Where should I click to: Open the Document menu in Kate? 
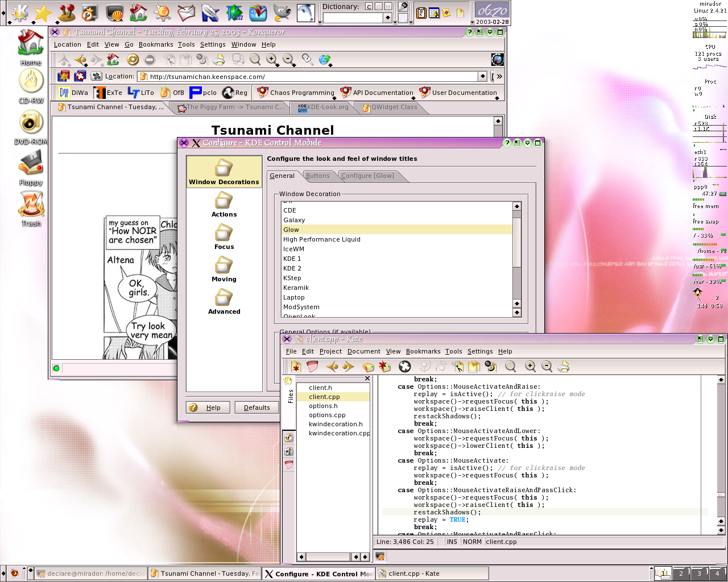point(364,351)
